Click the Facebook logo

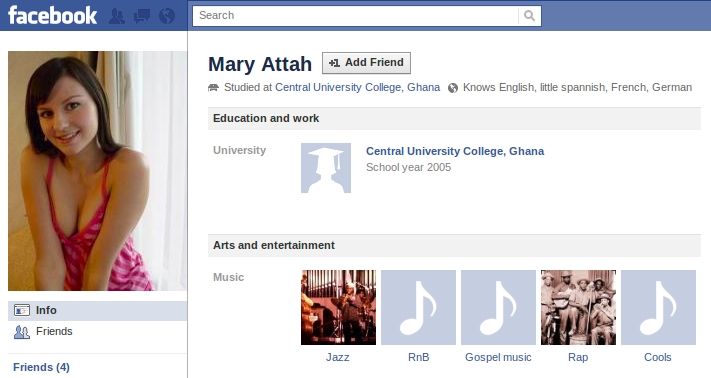coord(53,15)
